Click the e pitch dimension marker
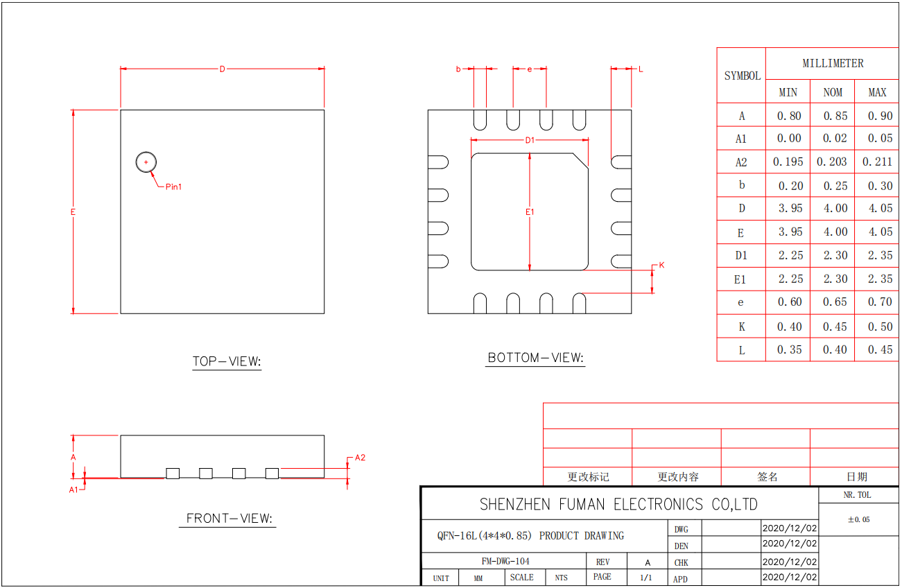Screen dimensions: 902x588 pyautogui.click(x=530, y=69)
